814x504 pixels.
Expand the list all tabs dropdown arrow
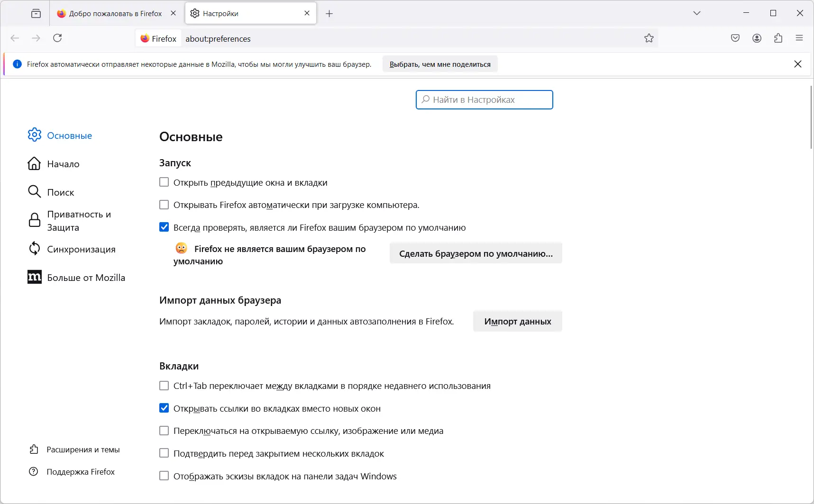coord(696,13)
